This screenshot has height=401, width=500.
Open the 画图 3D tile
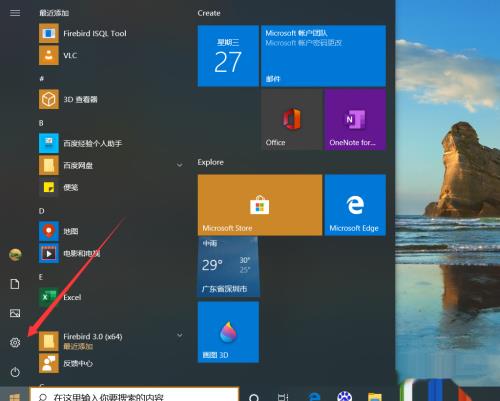[228, 332]
